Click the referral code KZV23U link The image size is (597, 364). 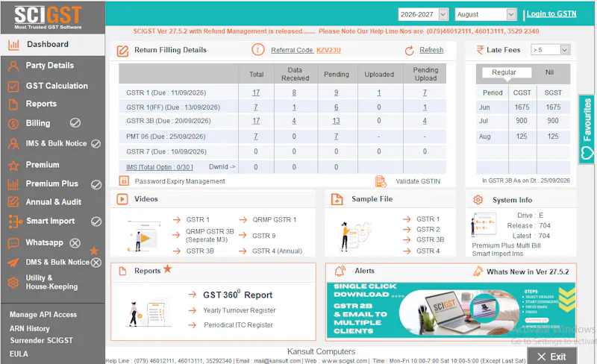click(328, 50)
